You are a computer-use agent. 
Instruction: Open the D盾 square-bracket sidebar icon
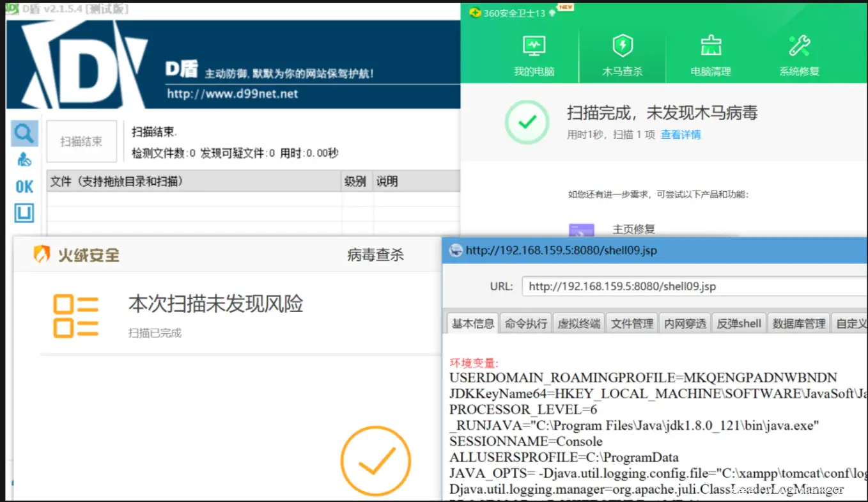24,213
